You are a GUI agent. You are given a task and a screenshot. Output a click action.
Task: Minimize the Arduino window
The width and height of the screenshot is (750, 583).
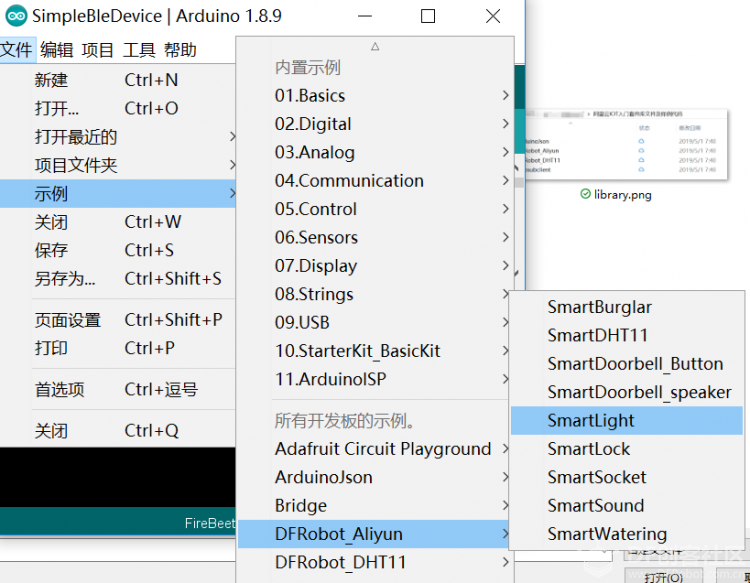click(x=364, y=16)
